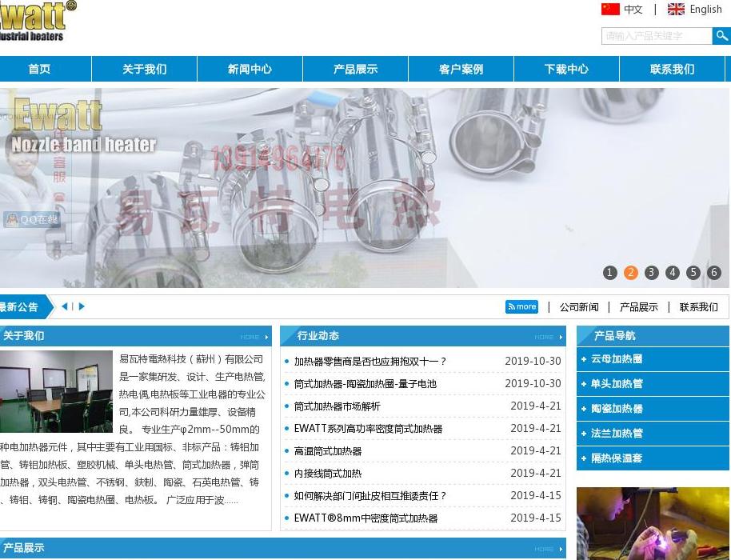
Task: Click the welding photo thumbnail
Action: pyautogui.click(x=653, y=524)
